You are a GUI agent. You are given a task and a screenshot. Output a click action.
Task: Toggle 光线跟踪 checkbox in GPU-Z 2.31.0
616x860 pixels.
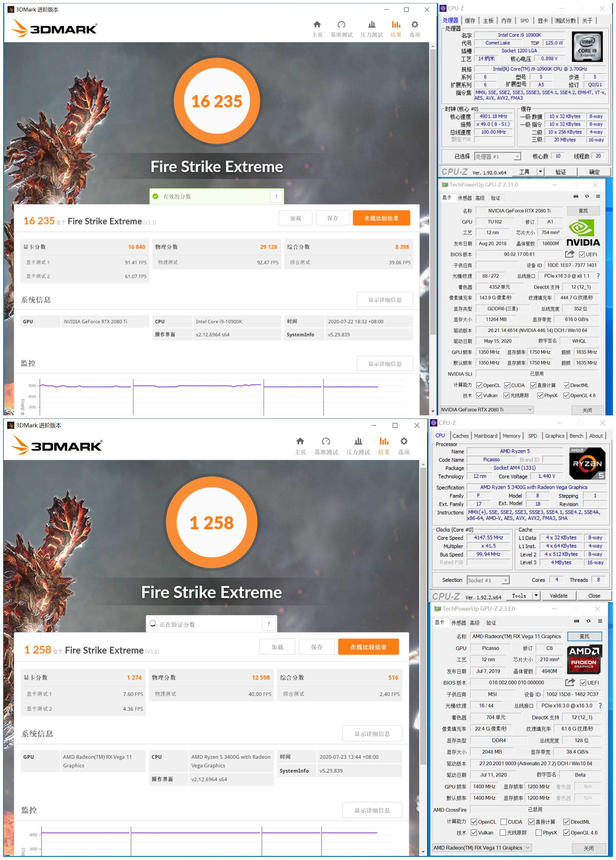coord(506,395)
